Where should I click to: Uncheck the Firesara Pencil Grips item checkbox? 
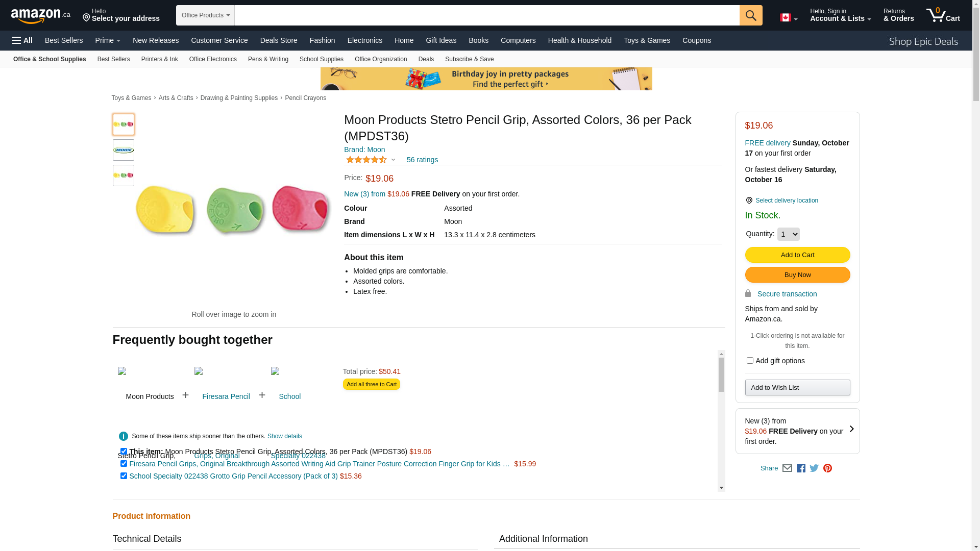pos(124,464)
